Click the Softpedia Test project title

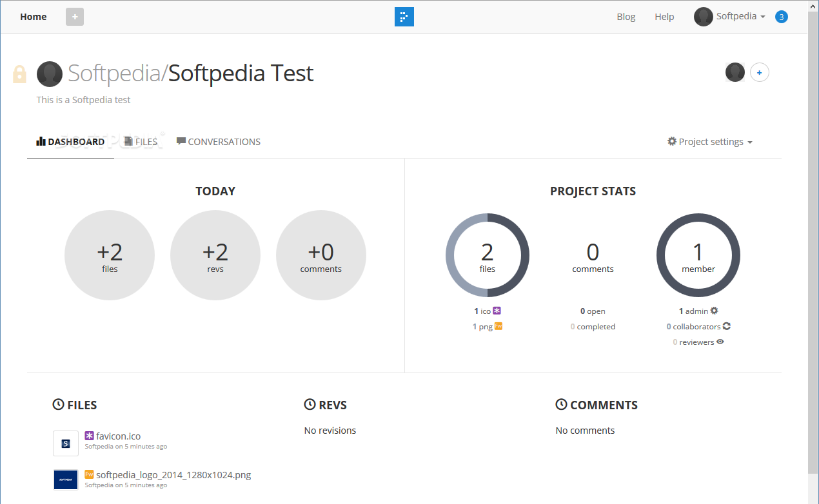pyautogui.click(x=241, y=73)
